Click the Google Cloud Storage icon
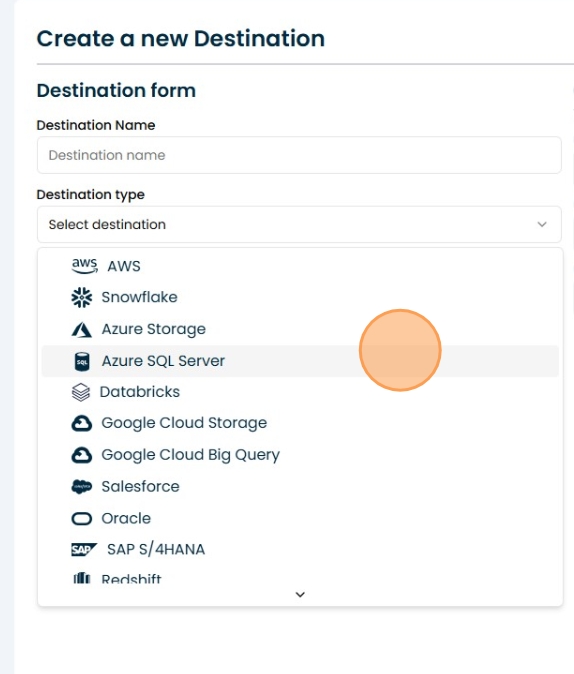The image size is (574, 674). [x=82, y=423]
